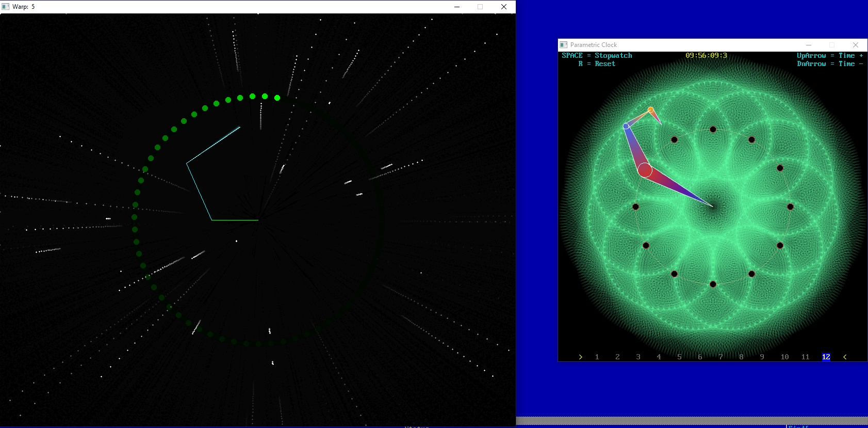Click the yellow time readout 09:56:09:3

coord(706,56)
